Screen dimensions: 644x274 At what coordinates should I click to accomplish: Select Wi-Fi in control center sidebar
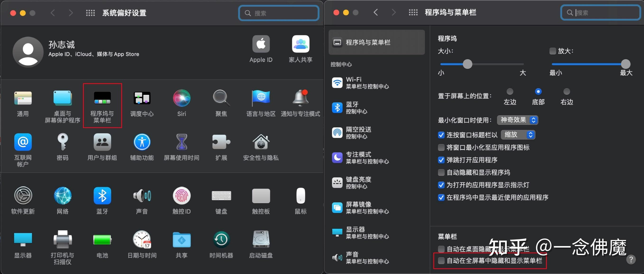376,83
